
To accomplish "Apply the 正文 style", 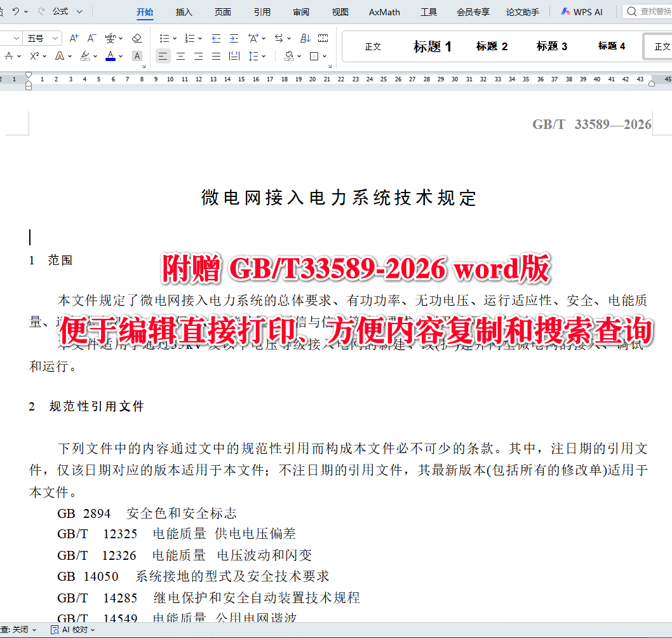I will coord(373,46).
